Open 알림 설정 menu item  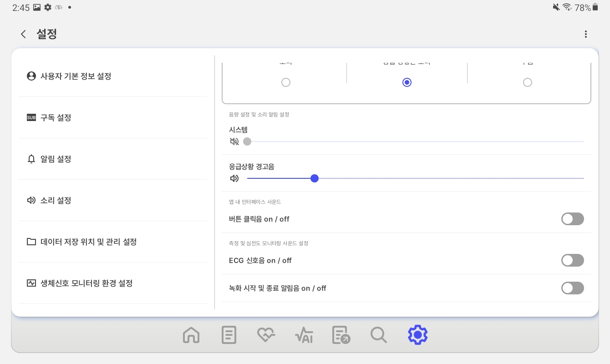pos(113,159)
